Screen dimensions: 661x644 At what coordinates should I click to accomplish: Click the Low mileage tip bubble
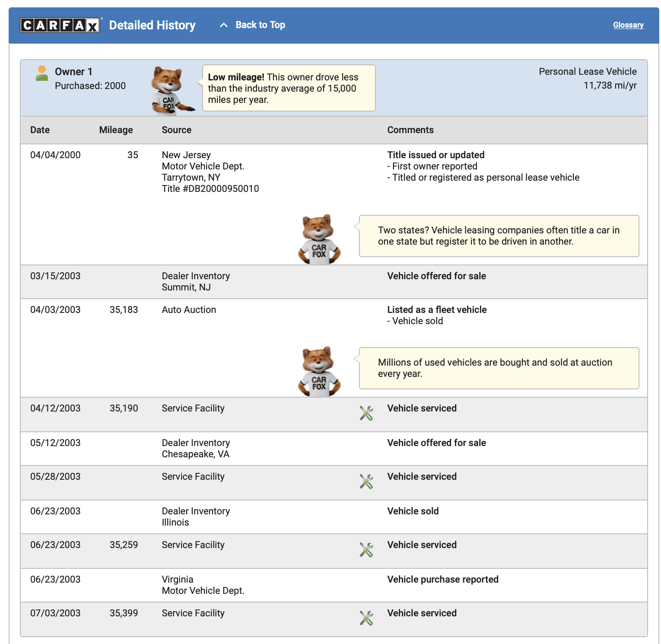point(289,88)
